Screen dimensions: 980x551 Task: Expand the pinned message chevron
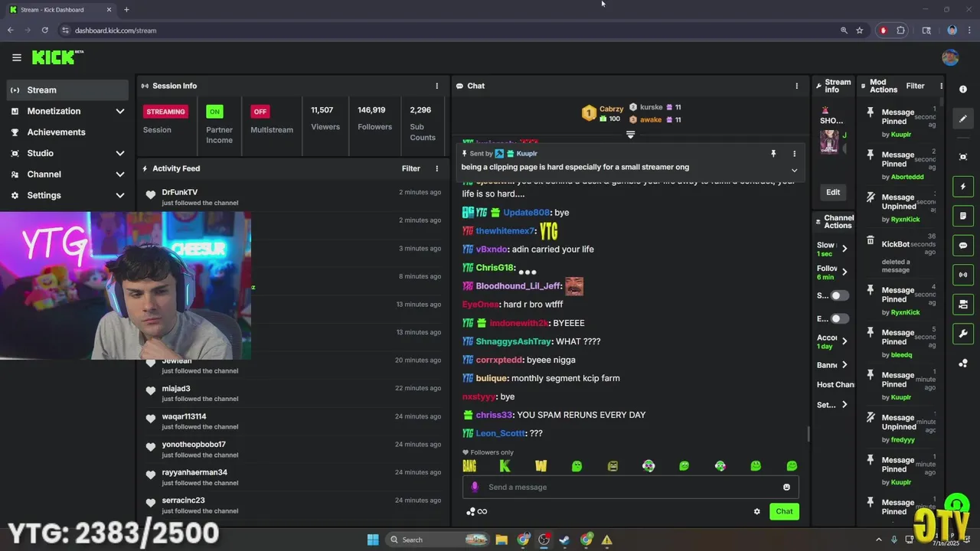(794, 170)
